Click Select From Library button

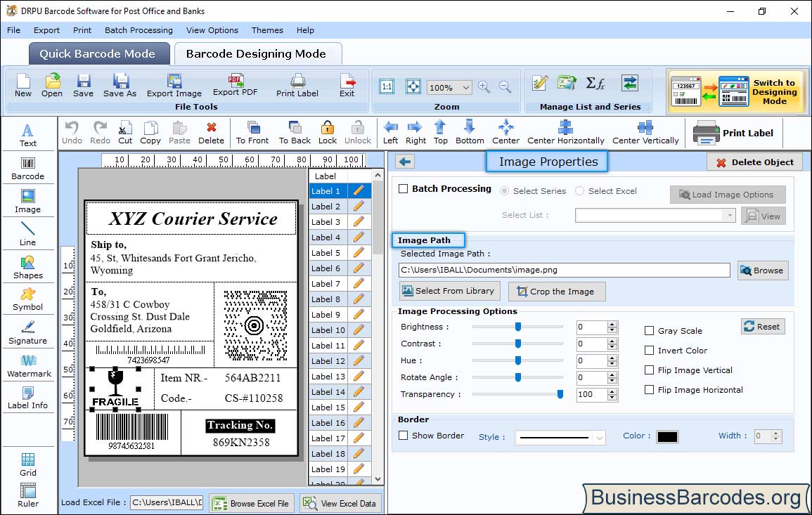point(449,292)
